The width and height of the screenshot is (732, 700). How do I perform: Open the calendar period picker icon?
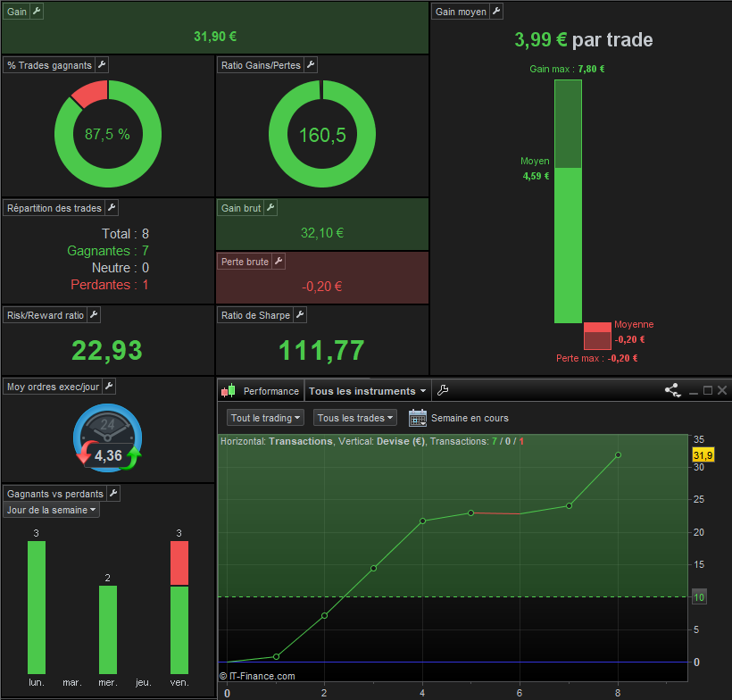click(x=418, y=418)
